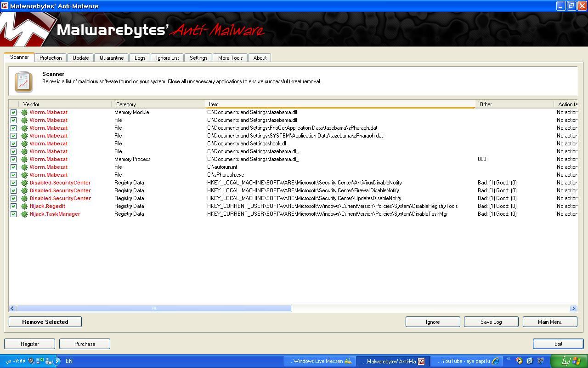Switch to Windows Live Messenger taskbar button
Image resolution: width=588 pixels, height=368 pixels.
click(319, 361)
